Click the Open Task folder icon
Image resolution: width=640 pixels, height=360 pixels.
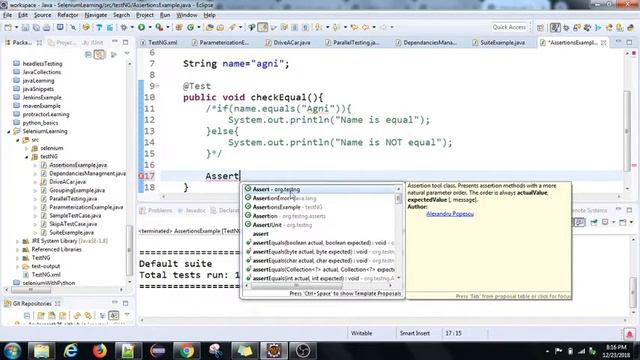click(220, 27)
